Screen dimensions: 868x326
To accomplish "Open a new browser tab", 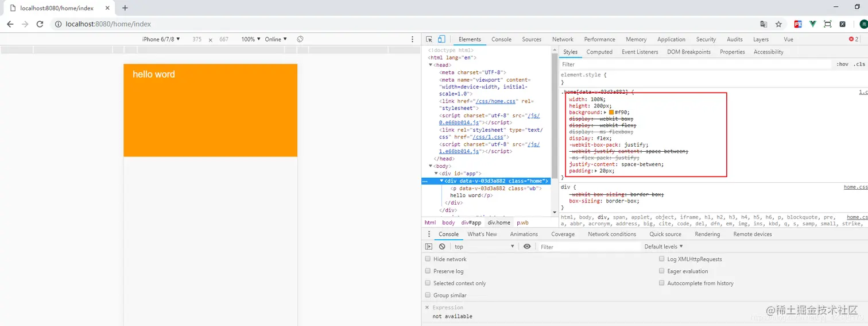I will click(x=125, y=8).
